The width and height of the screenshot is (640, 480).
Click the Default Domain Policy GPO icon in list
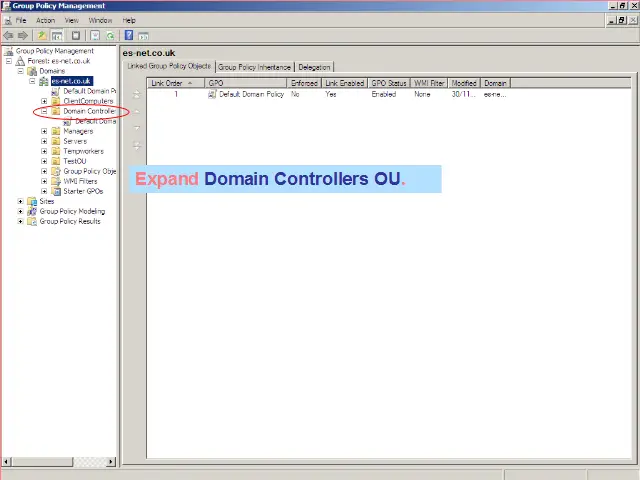coord(212,94)
